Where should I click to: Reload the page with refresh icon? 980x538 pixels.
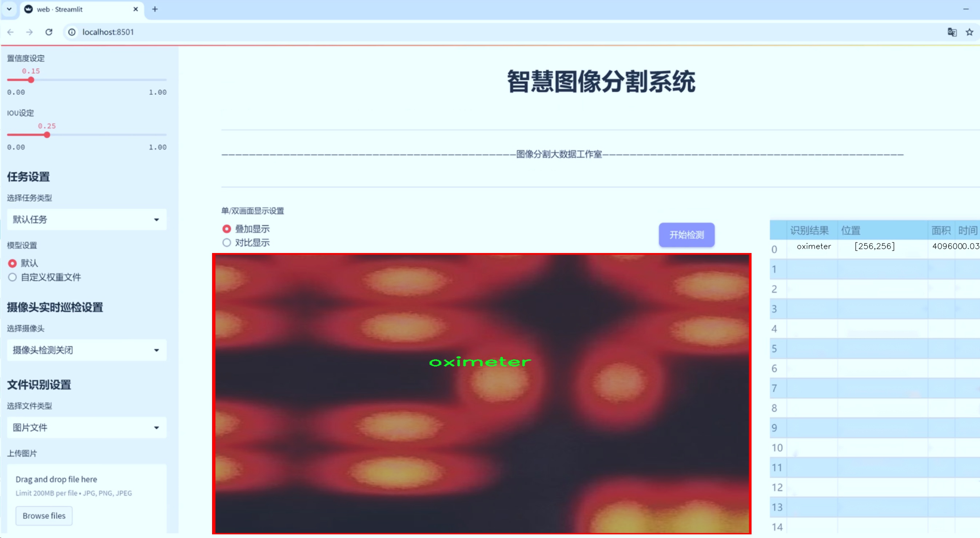[49, 32]
